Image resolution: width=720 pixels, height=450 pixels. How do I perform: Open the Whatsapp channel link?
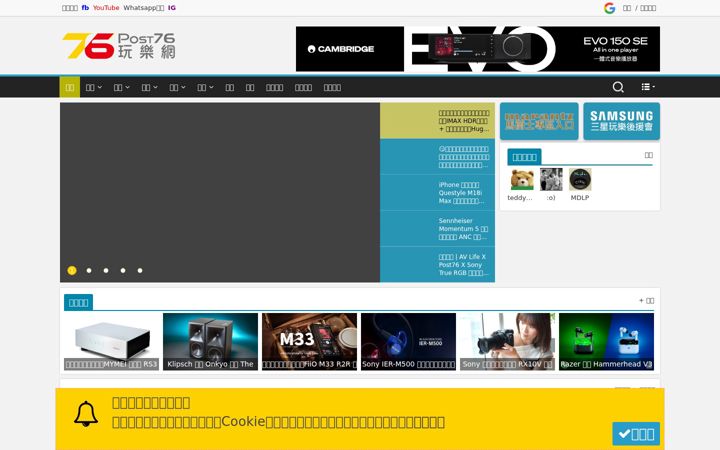[143, 8]
